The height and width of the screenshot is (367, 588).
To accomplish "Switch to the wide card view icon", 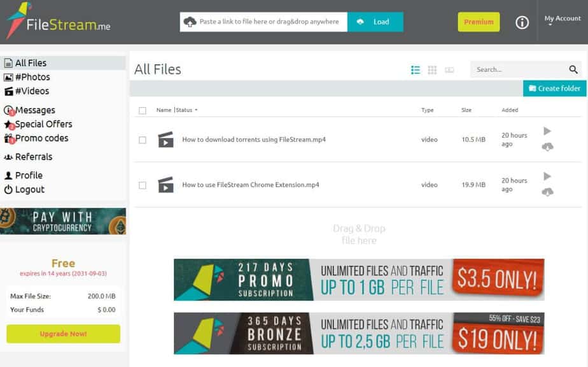I will [x=449, y=70].
